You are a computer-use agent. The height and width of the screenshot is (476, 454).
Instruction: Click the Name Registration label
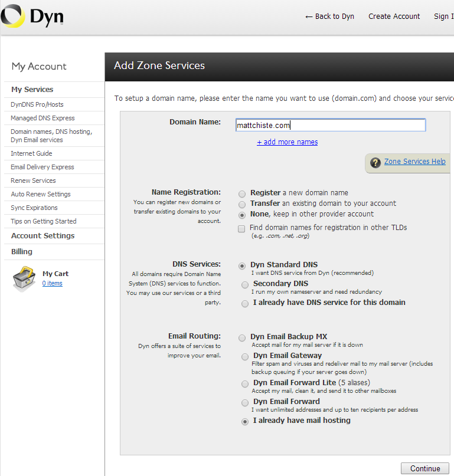coord(186,192)
